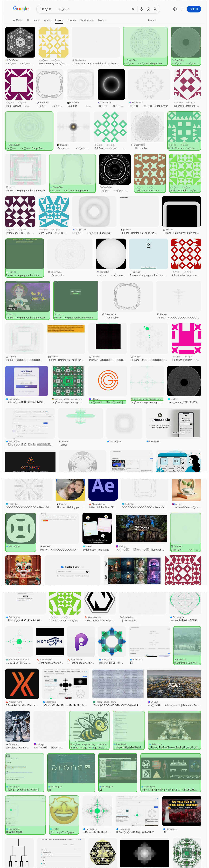Open the Ren'Py loading image result

[28, 296]
